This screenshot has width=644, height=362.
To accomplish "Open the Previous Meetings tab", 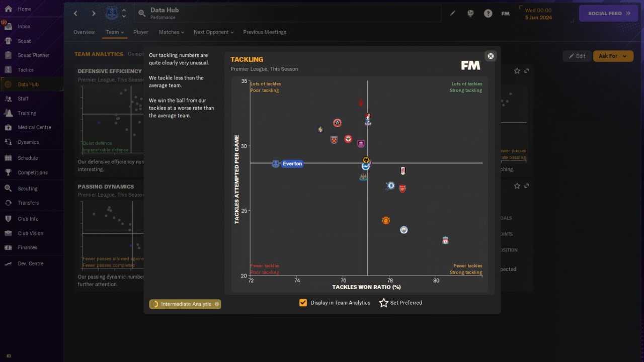I will 265,32.
